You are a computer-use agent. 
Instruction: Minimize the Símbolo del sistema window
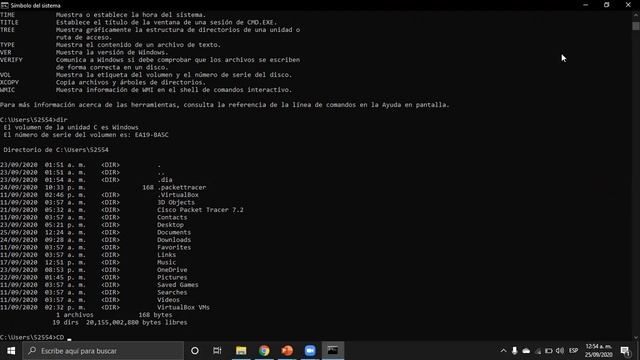(x=586, y=5)
